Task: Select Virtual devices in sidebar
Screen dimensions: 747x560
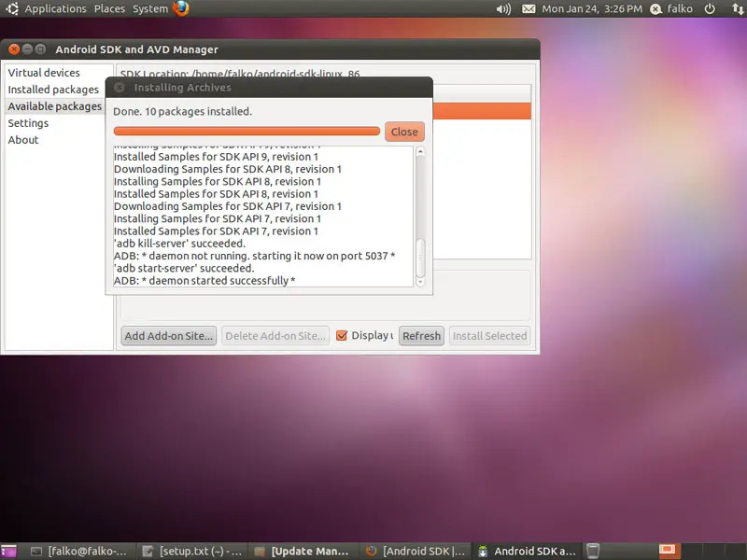Action: click(44, 73)
